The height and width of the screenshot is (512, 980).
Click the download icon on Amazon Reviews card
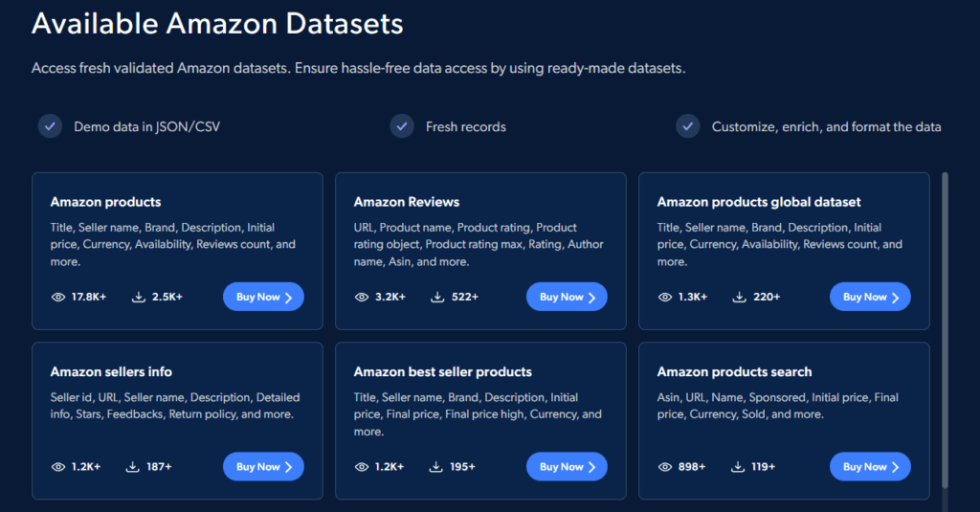[437, 297]
